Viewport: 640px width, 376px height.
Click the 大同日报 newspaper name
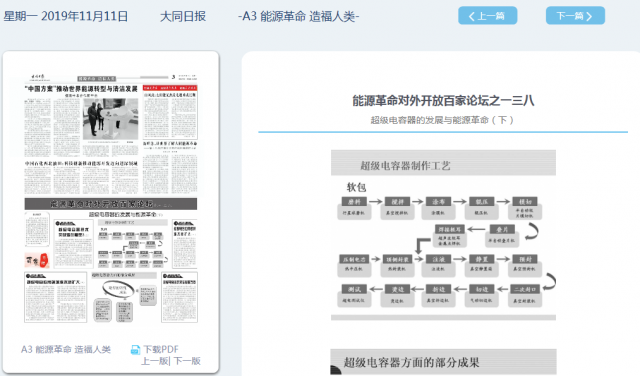point(183,16)
